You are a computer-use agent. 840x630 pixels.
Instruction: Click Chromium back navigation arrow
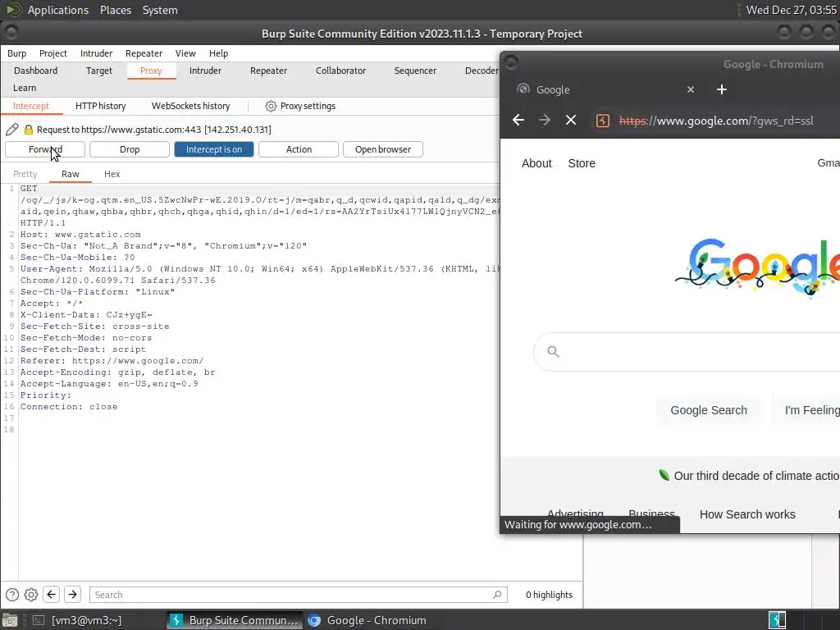518,120
